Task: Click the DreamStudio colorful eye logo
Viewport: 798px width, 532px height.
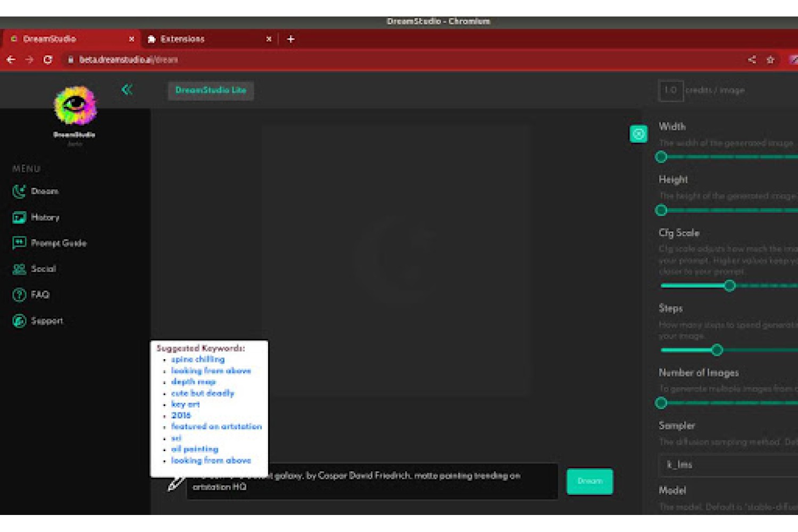Action: click(75, 105)
